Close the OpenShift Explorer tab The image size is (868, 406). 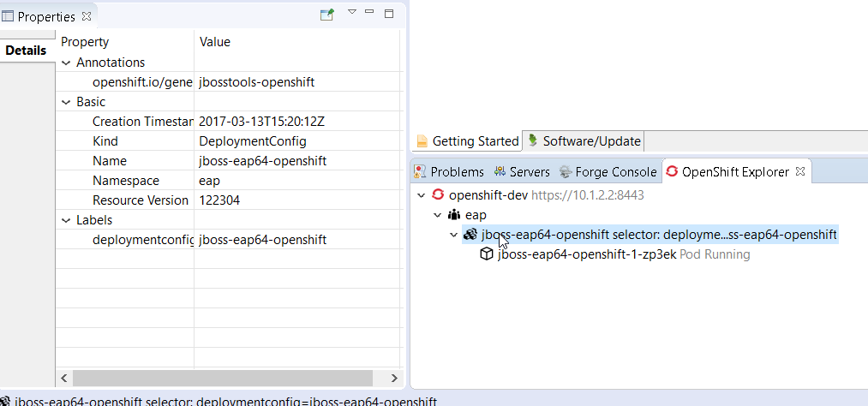point(800,171)
